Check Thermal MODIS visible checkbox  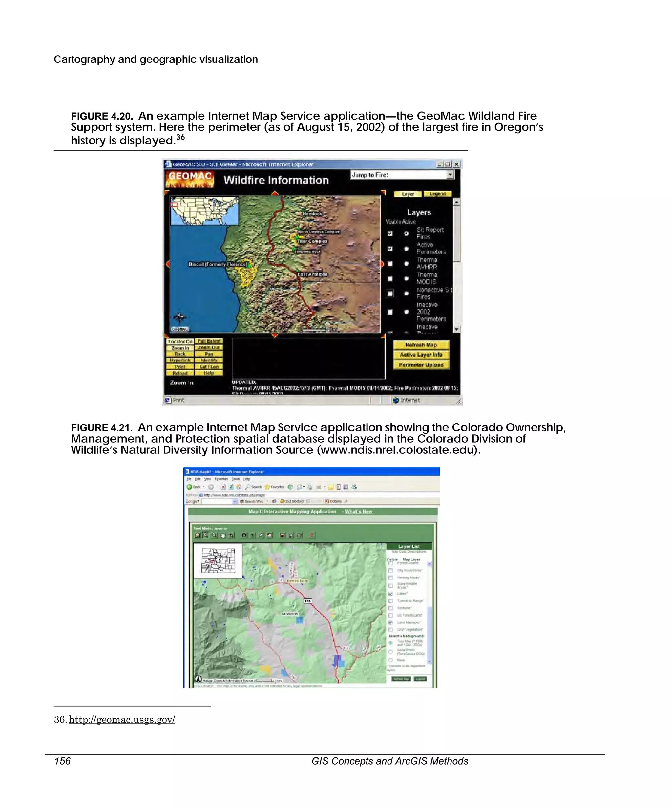point(390,279)
